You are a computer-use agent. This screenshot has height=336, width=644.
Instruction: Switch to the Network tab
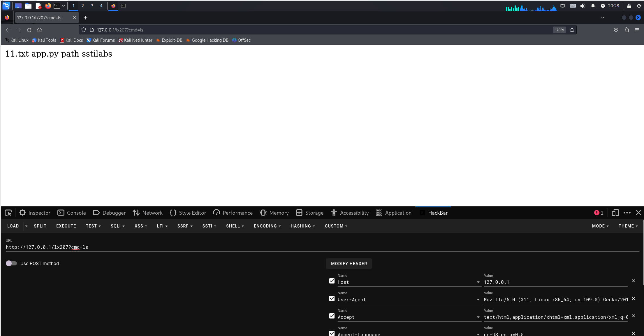click(148, 213)
